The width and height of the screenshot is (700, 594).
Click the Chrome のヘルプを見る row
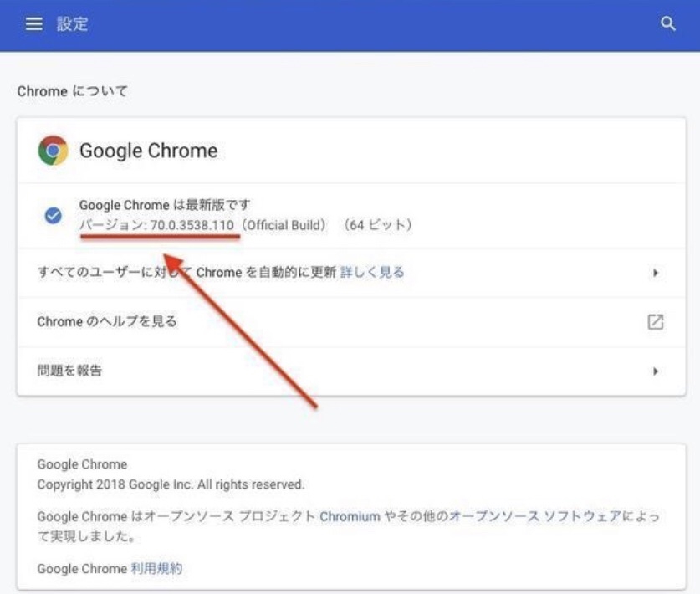pos(351,321)
